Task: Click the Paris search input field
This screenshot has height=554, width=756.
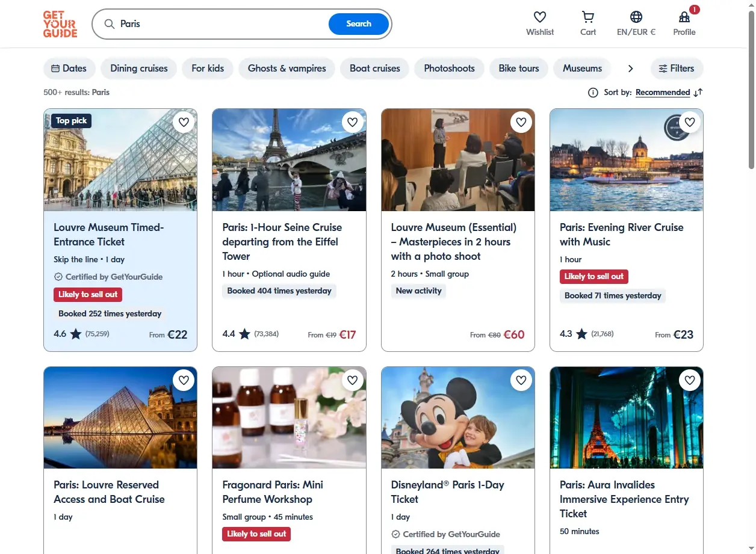Action: coord(223,24)
